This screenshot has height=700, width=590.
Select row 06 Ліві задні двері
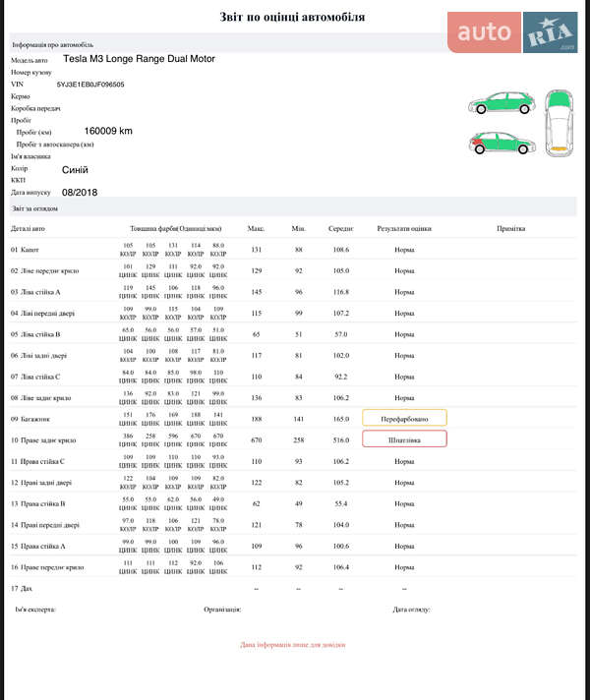[x=293, y=355]
